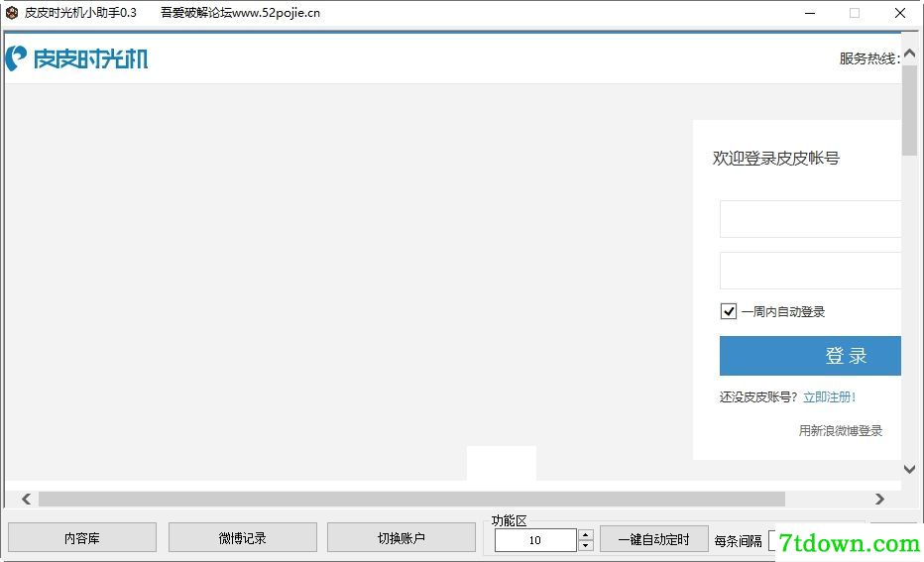The image size is (924, 562).
Task: Click the vertical scrollbar thumb
Action: 909,110
